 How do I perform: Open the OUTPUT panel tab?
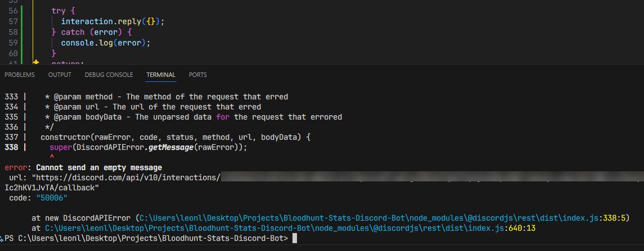pyautogui.click(x=60, y=75)
